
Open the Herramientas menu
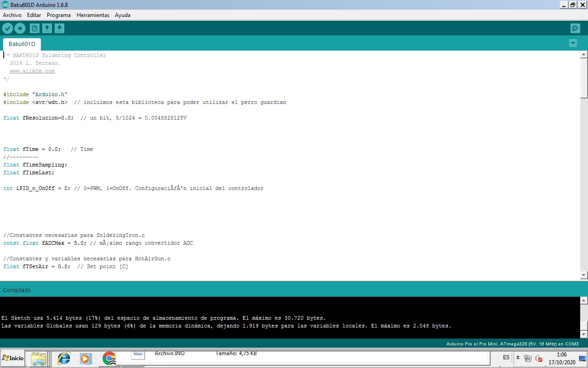click(x=93, y=15)
